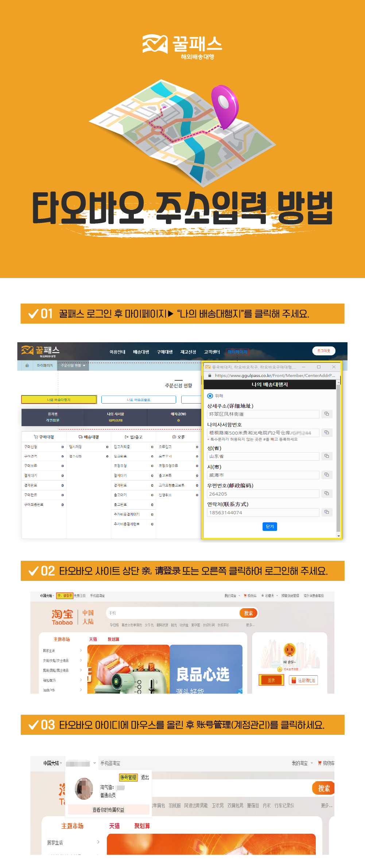The image size is (365, 868).
Task: Click the 구매신청 row in order status
Action: pos(44,447)
